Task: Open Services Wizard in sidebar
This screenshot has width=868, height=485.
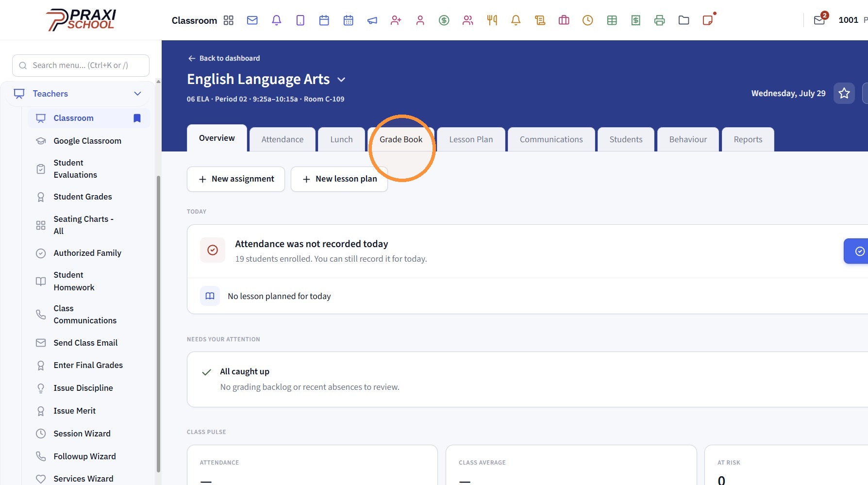Action: tap(89, 479)
